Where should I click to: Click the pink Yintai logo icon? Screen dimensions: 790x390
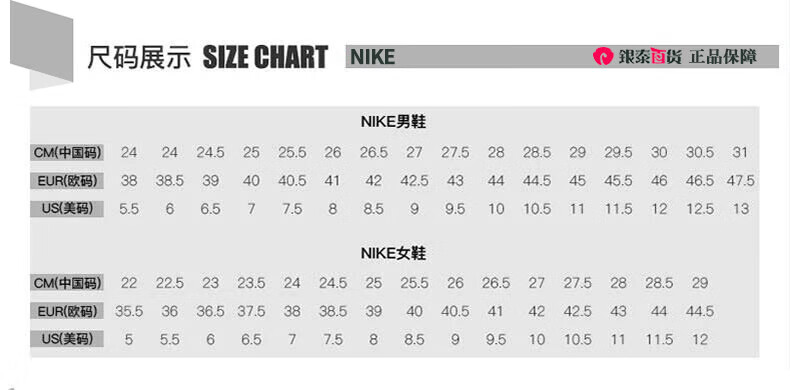(x=603, y=56)
